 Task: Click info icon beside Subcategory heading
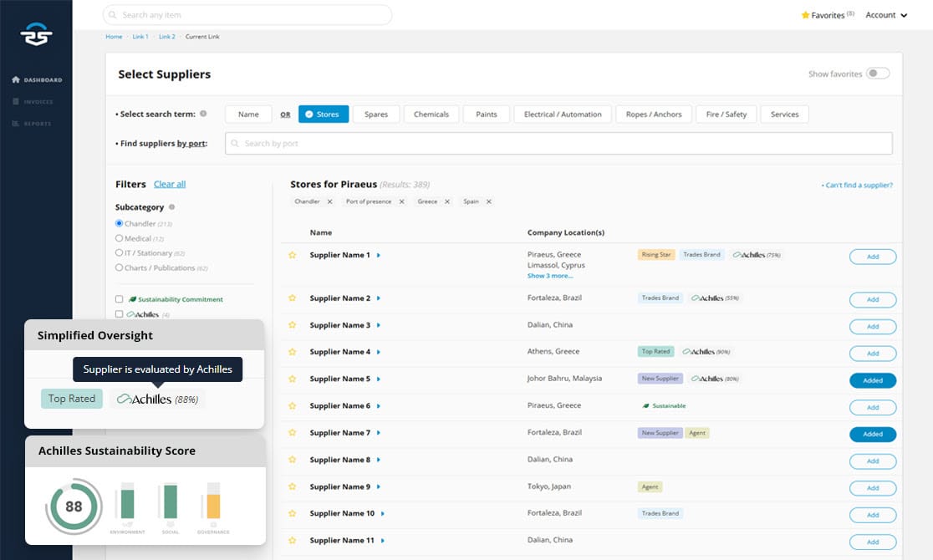point(172,207)
